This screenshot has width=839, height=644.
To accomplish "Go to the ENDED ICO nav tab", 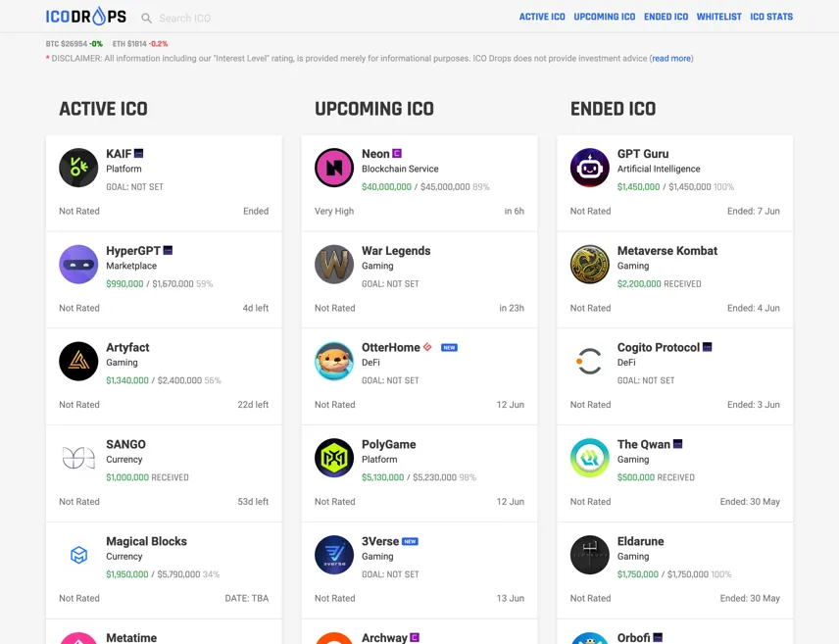I will 666,17.
